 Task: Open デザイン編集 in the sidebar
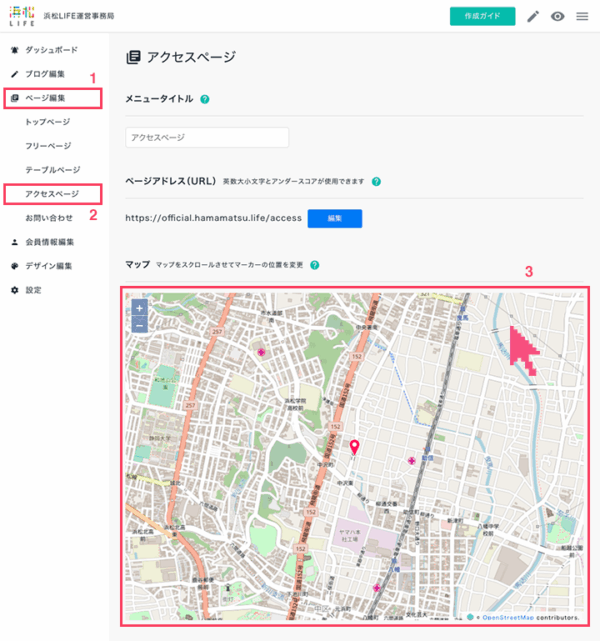[49, 266]
